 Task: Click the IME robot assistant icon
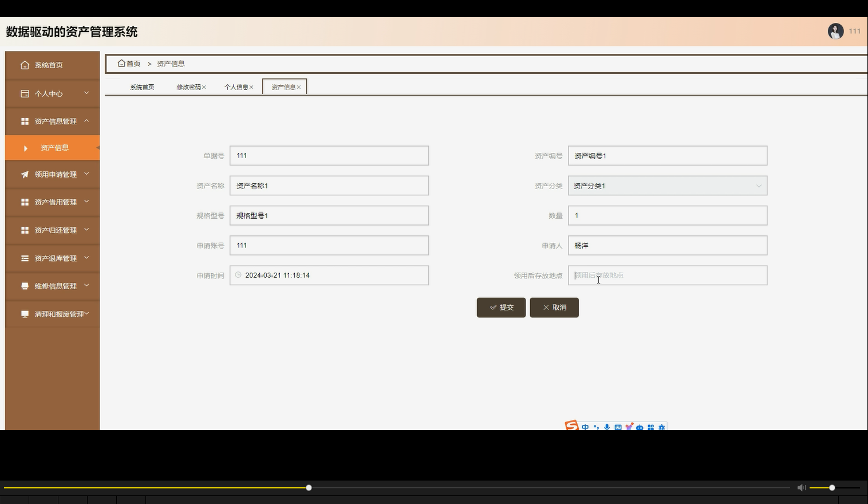coord(640,428)
